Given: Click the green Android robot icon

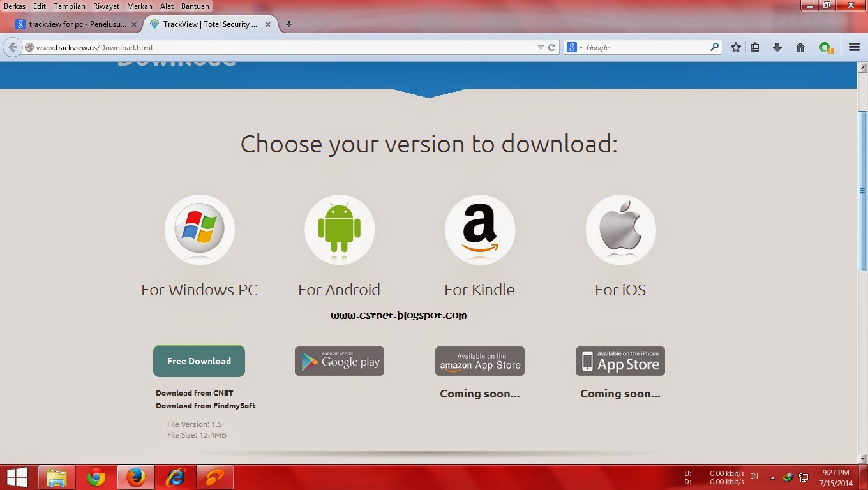Looking at the screenshot, I should point(340,230).
